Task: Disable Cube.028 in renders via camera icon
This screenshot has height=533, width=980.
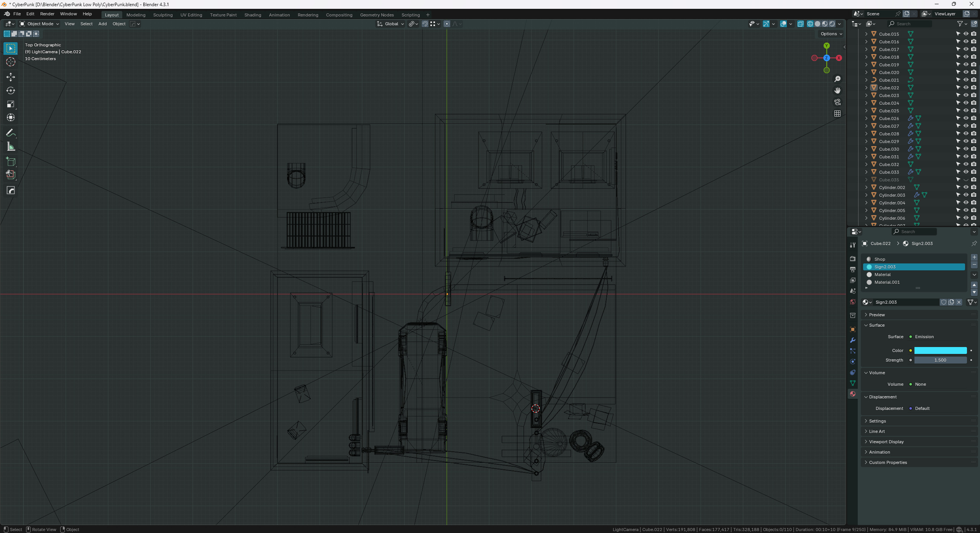Action: tap(973, 133)
